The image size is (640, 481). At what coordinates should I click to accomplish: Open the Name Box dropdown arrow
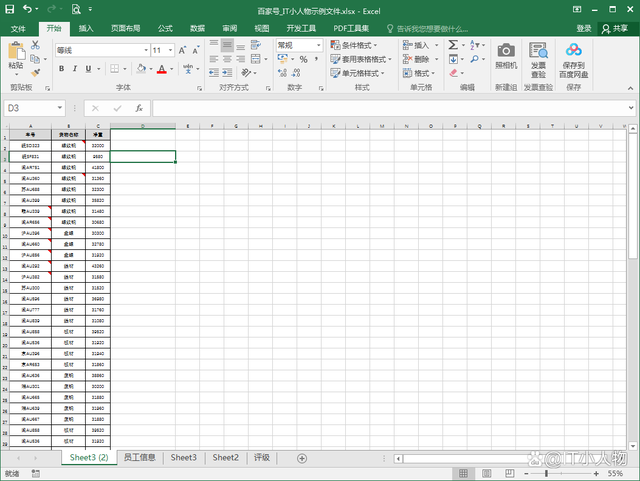60,108
